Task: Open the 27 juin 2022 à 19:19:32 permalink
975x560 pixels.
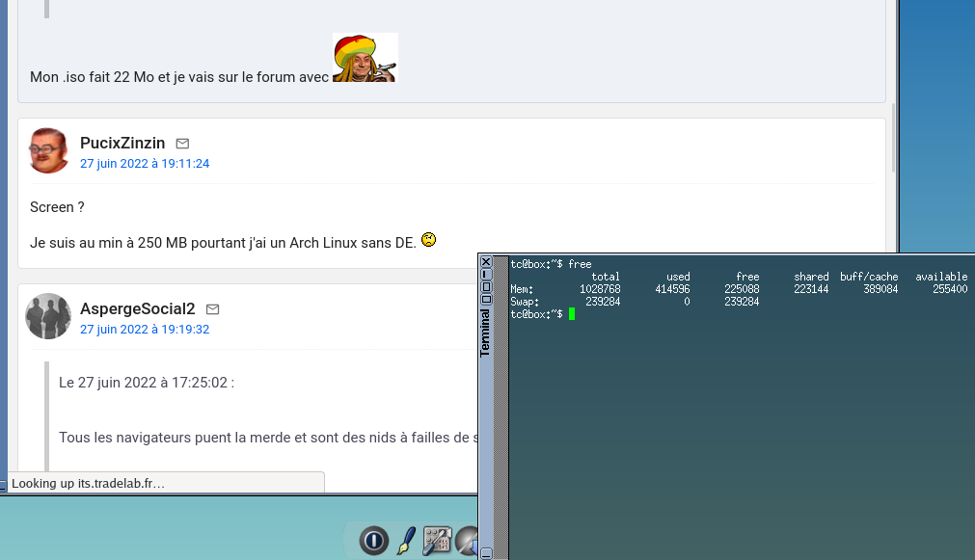Action: click(x=145, y=330)
